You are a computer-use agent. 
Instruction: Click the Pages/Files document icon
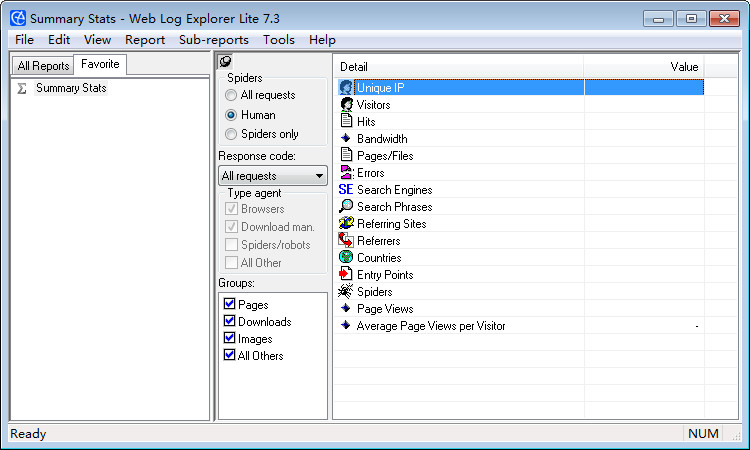(346, 155)
